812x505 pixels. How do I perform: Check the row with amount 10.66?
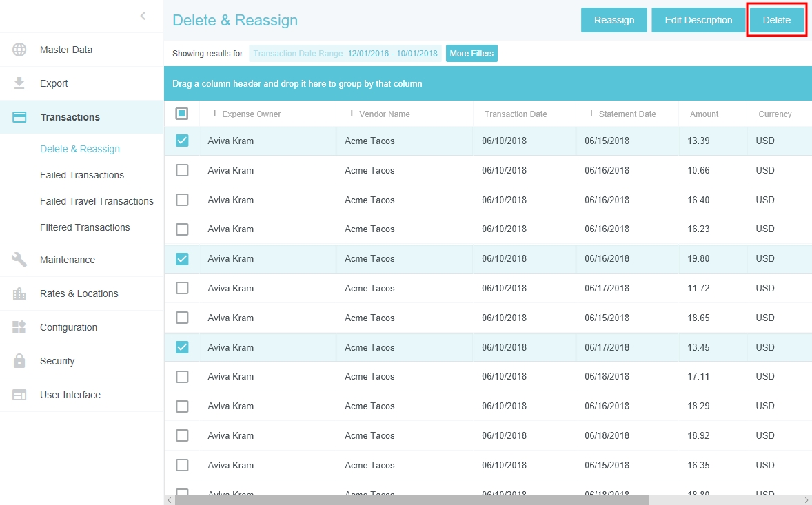click(182, 170)
